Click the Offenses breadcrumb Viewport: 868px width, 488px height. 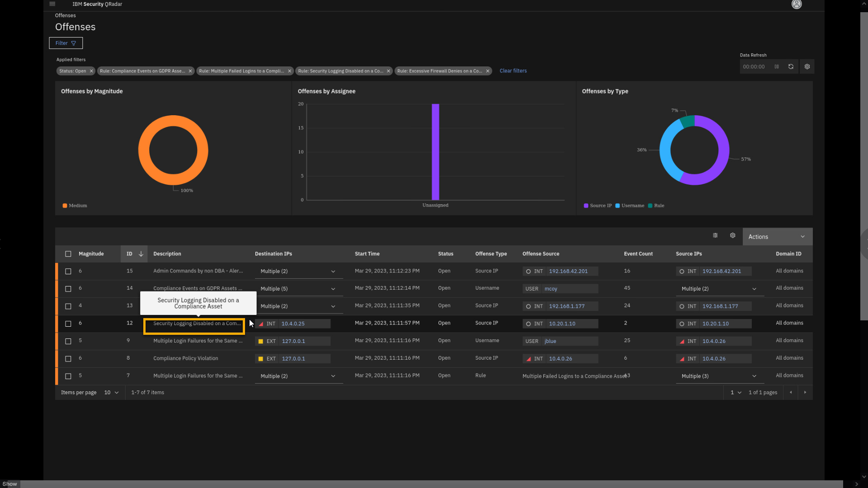[x=66, y=15]
